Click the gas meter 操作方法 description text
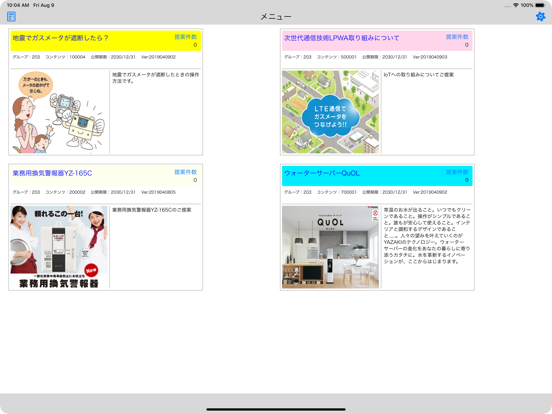Screen dimensions: 552x414 156,78
